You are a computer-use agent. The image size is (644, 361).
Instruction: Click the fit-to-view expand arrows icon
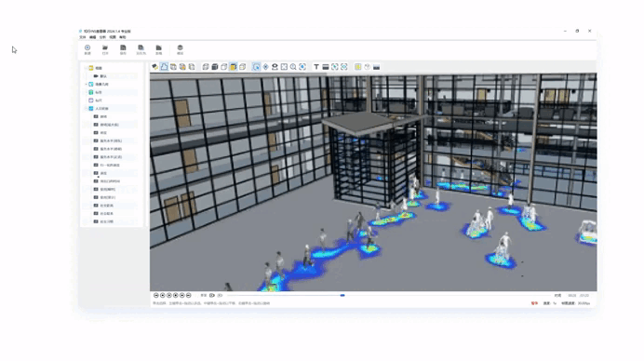(x=284, y=67)
